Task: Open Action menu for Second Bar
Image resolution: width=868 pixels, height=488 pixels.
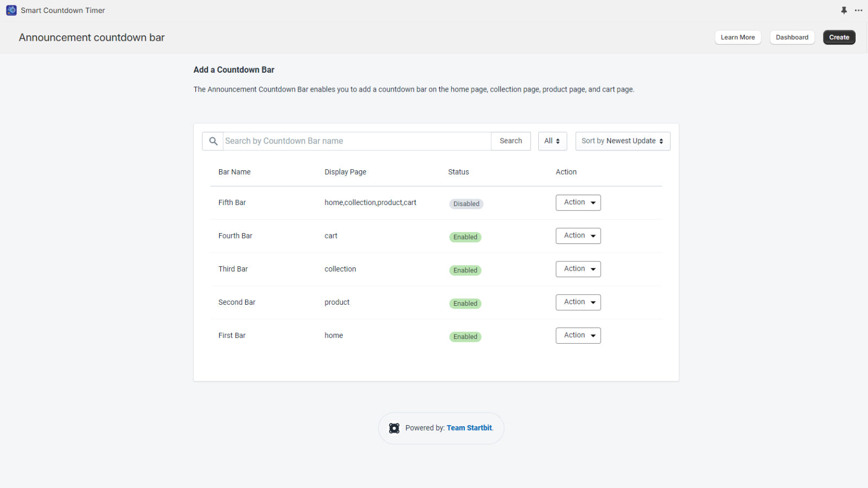Action: point(578,303)
